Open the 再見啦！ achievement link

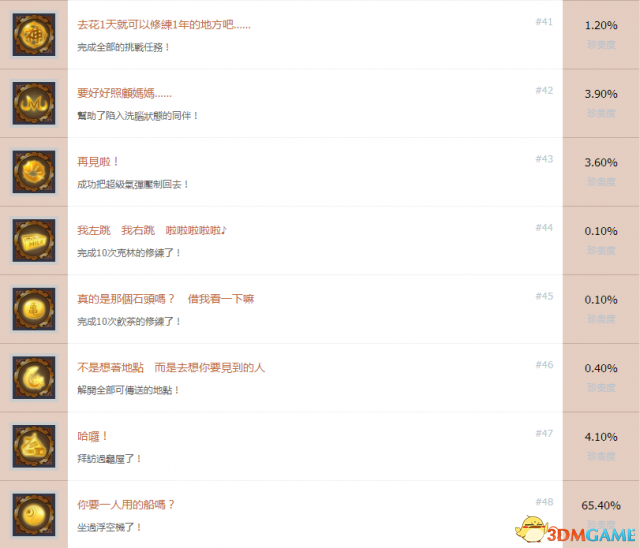(x=98, y=162)
